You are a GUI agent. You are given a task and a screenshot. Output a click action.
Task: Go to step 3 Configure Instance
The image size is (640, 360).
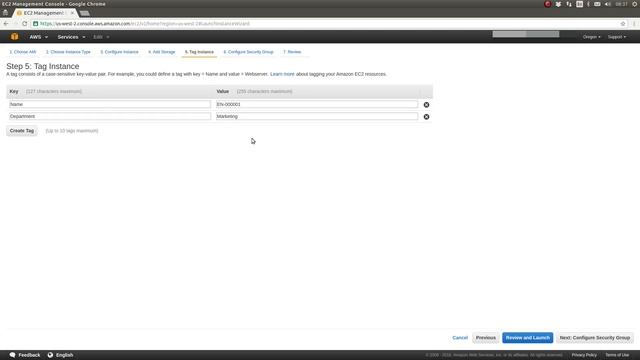[119, 52]
